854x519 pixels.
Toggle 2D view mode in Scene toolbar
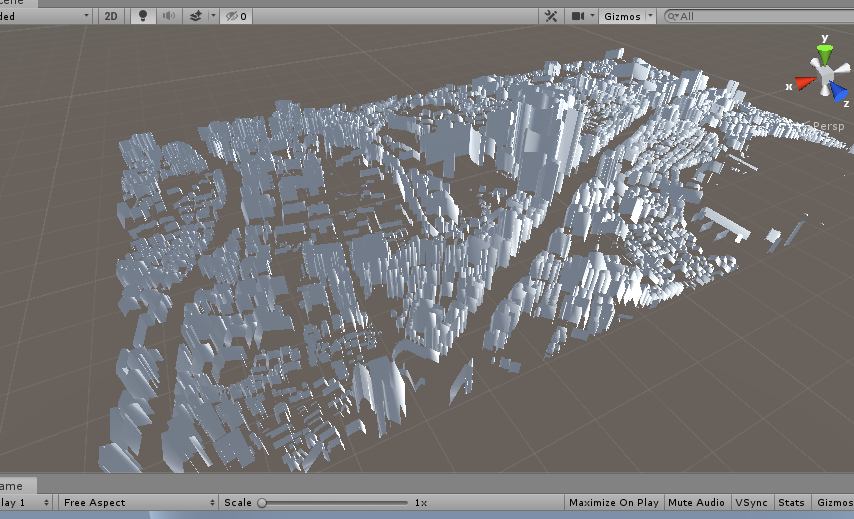coord(111,16)
